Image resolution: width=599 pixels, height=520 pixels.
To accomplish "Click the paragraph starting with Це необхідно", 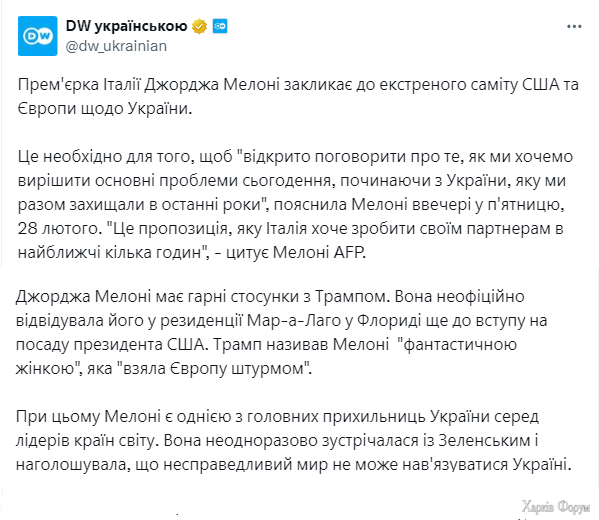I will pyautogui.click(x=295, y=204).
